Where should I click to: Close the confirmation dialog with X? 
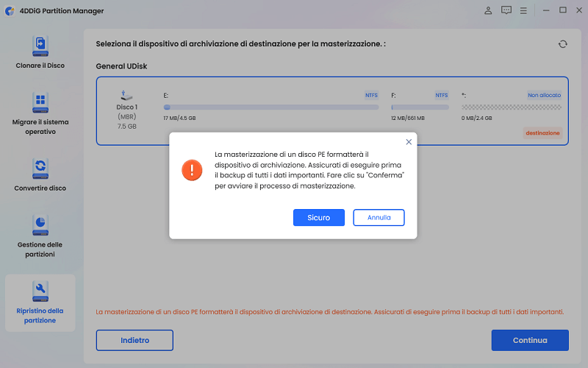click(409, 142)
